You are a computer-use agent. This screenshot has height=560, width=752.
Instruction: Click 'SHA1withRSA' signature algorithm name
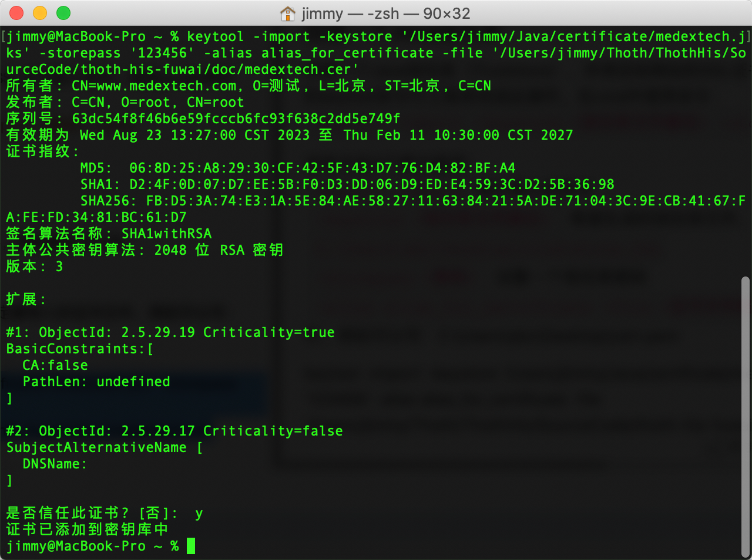[x=167, y=234]
